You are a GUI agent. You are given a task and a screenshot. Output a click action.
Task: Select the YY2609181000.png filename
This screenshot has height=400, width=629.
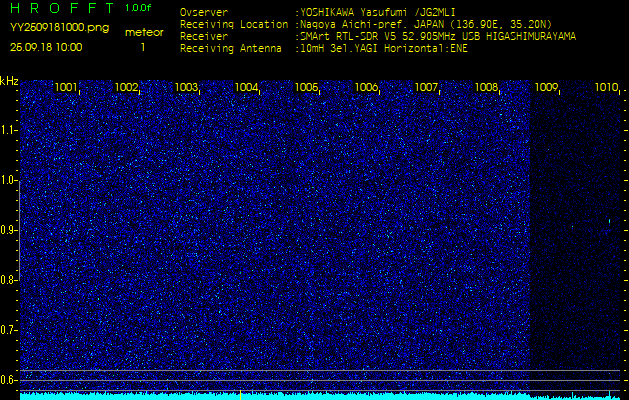tap(59, 28)
